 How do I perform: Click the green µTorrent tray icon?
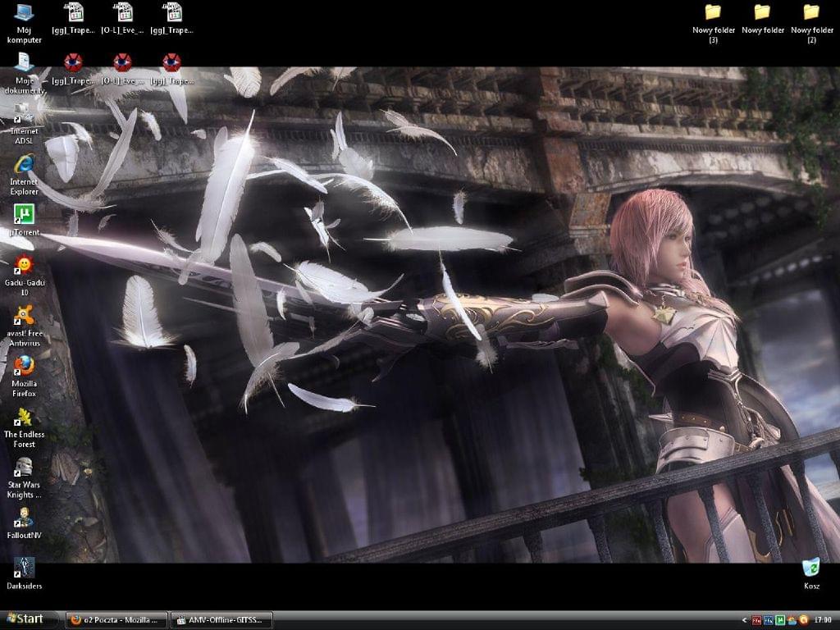coord(779,620)
